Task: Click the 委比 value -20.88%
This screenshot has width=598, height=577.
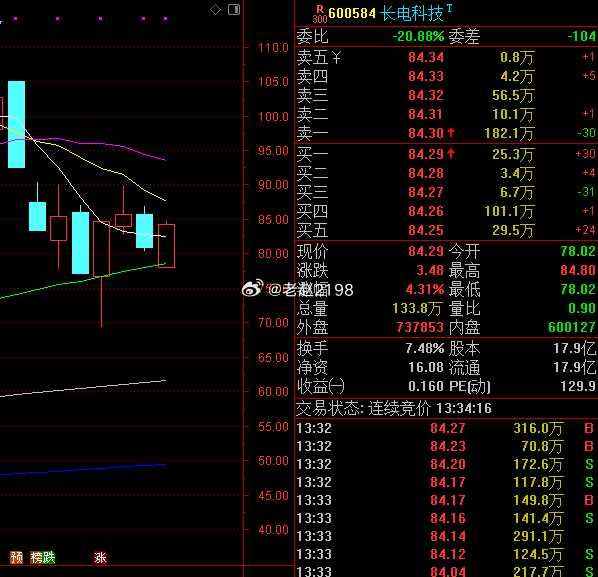Action: click(x=418, y=36)
